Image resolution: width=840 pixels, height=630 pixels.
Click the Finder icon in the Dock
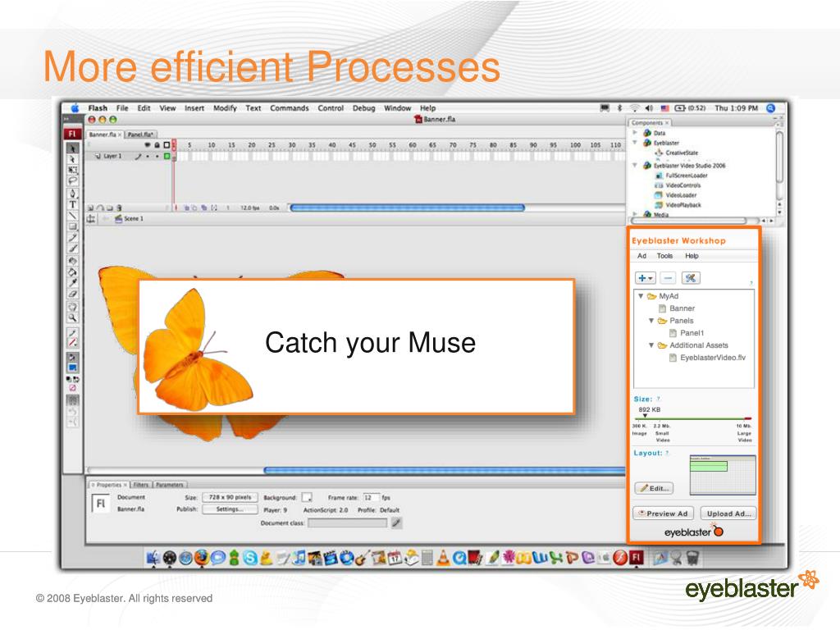(153, 558)
